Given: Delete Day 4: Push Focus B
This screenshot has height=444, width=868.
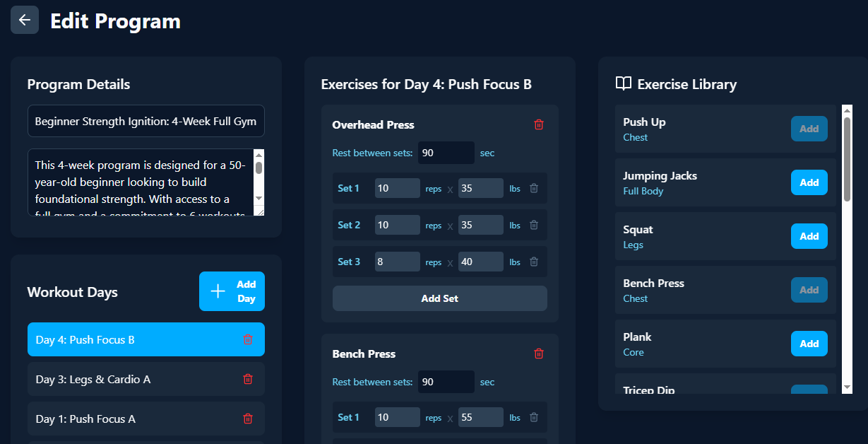Looking at the screenshot, I should (248, 339).
